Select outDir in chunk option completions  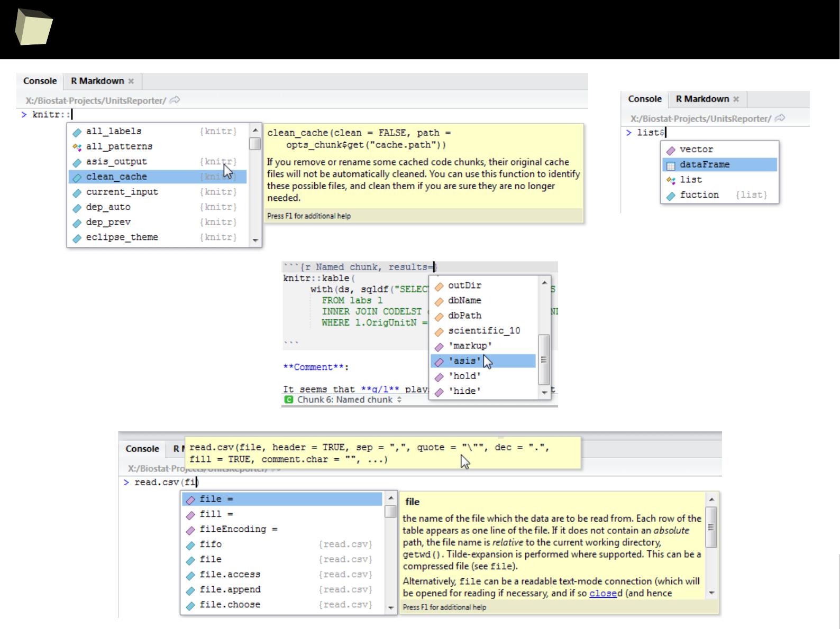click(x=483, y=285)
